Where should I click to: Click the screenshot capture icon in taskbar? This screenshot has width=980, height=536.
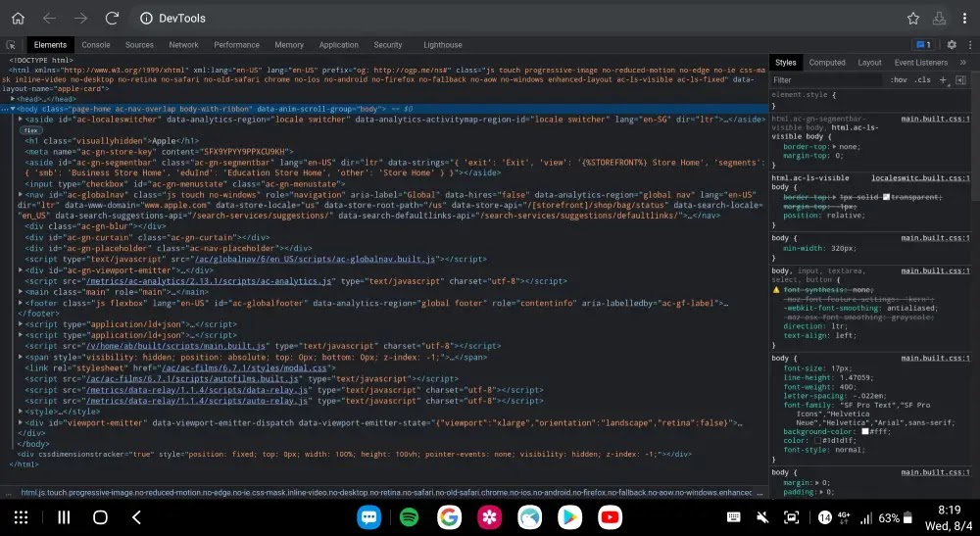pos(791,517)
